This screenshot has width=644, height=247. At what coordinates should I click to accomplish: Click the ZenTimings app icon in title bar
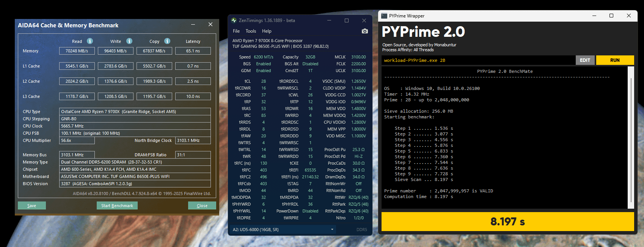pos(234,20)
